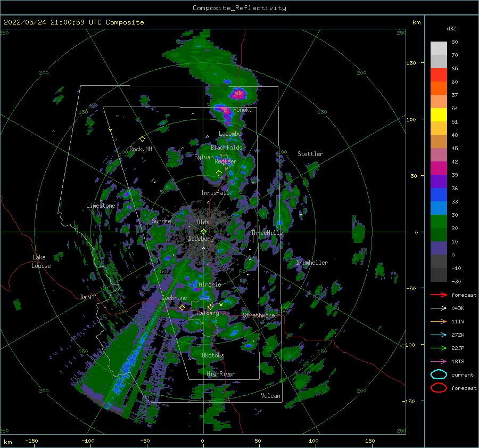Click the red forecast arrow in the legend
Image resolution: width=479 pixels, height=448 pixels.
(439, 295)
